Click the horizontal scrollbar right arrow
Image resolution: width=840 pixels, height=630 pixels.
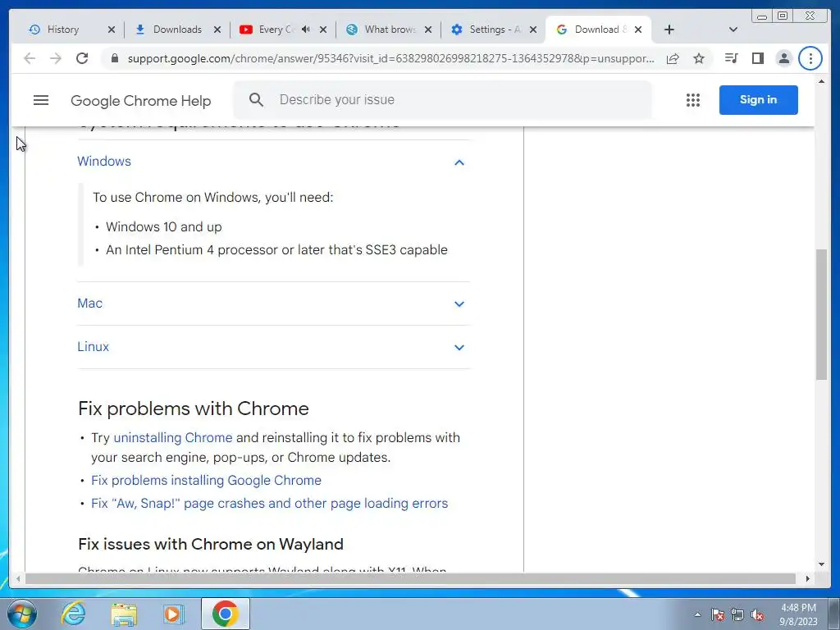point(807,578)
